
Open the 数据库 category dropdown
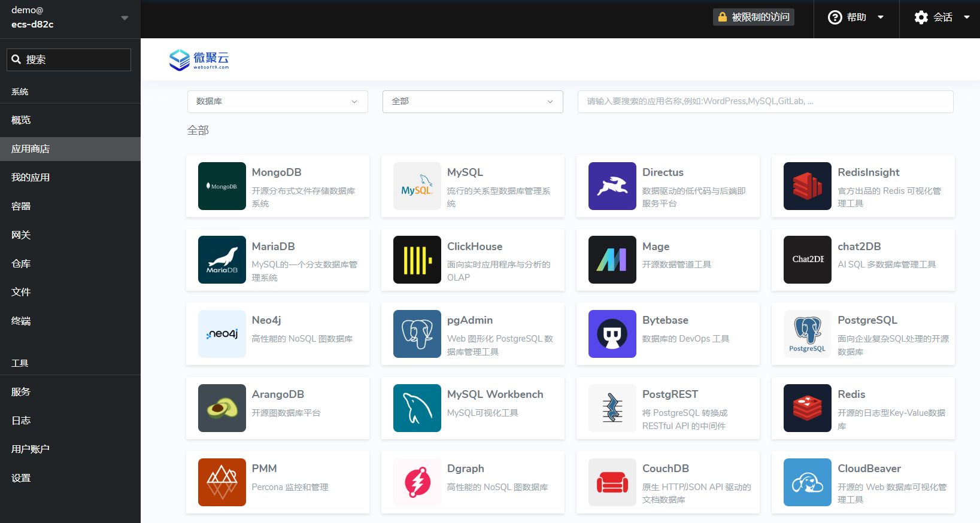(x=277, y=102)
